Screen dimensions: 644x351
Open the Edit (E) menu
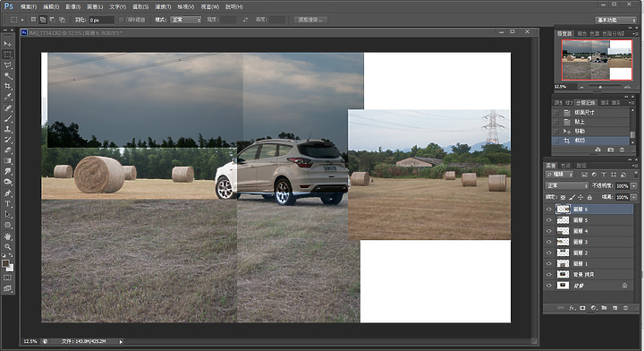point(51,7)
